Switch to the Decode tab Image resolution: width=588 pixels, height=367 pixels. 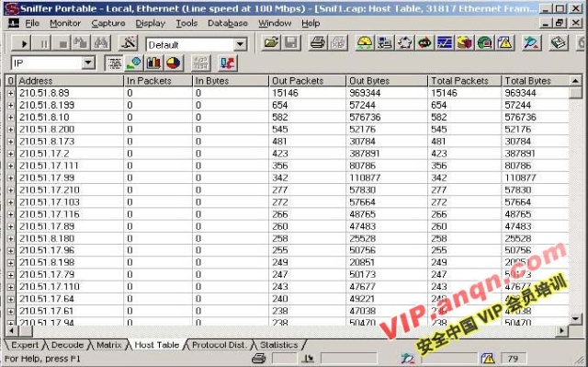point(67,345)
